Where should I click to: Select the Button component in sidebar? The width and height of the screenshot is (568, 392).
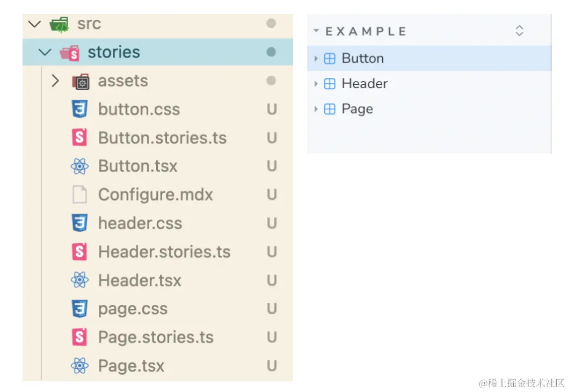click(362, 59)
